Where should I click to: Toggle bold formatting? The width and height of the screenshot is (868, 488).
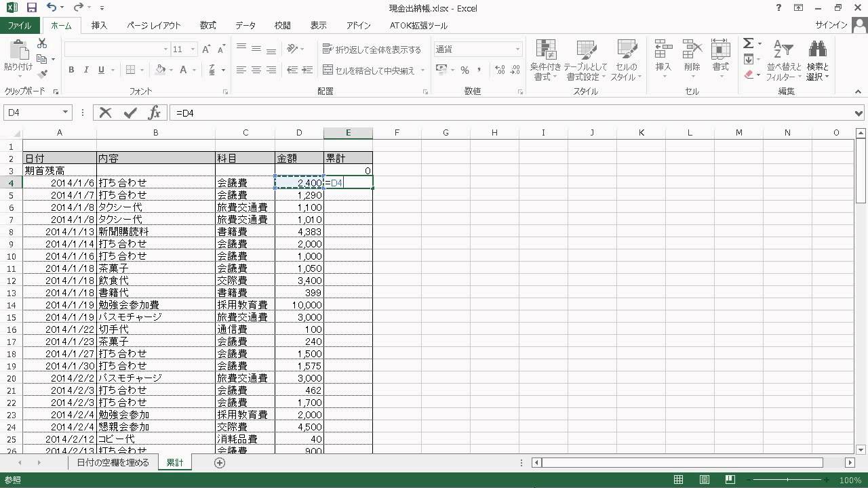point(71,70)
